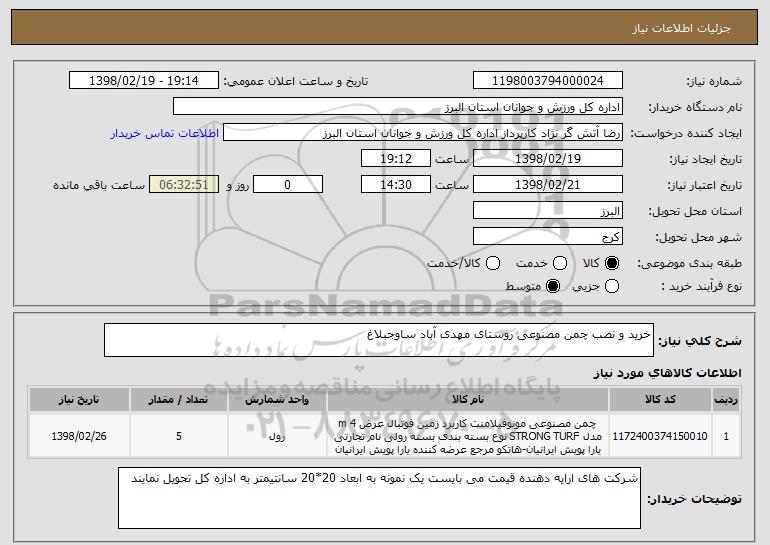
Task: Select the کالا/خدمت radio button
Action: pyautogui.click(x=493, y=264)
